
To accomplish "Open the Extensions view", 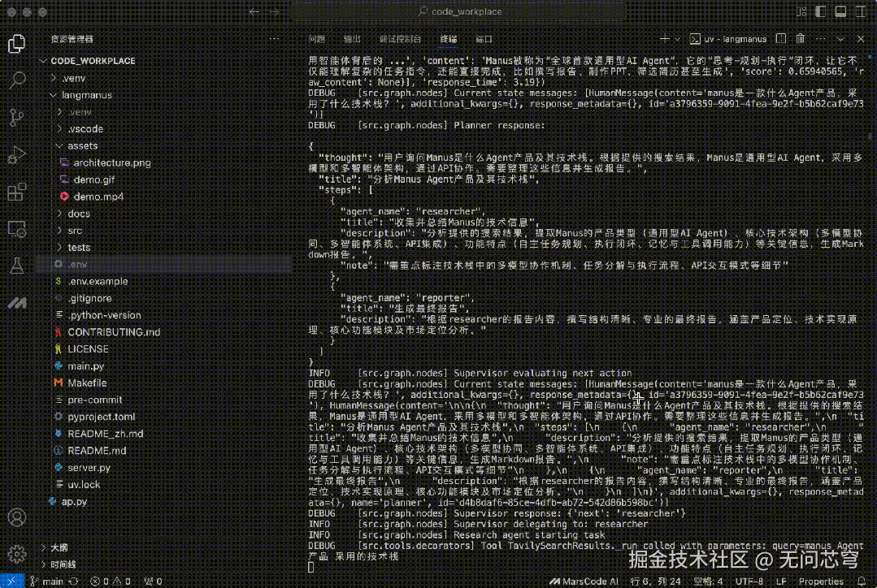I will pos(17,192).
